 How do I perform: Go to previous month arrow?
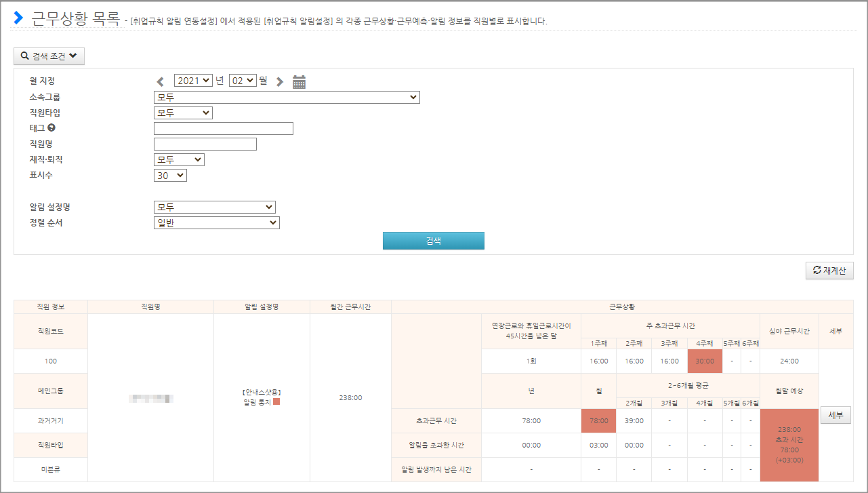click(161, 81)
